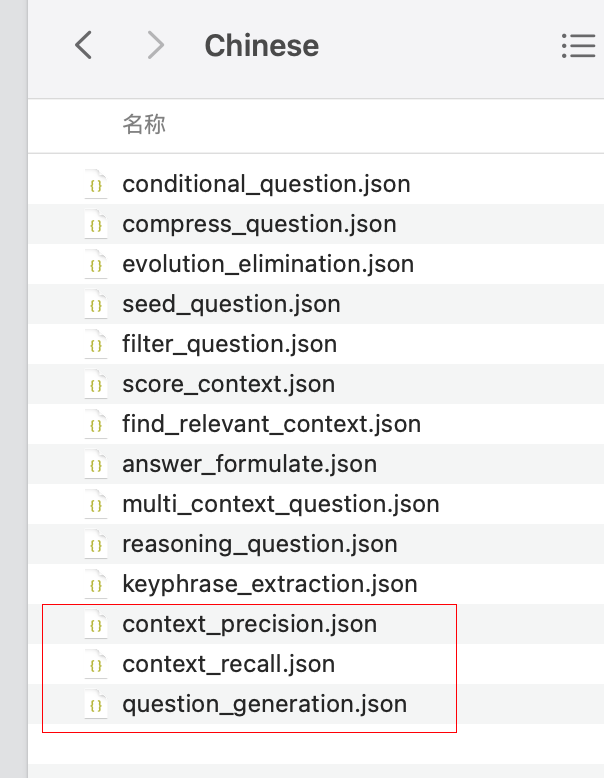This screenshot has width=604, height=778.
Task: Click the score_context.json file icon
Action: point(96,385)
